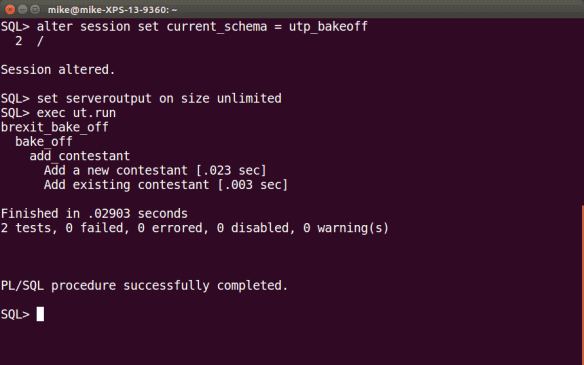Click the 'set serveroutput on size unlimited' command

tap(159, 99)
